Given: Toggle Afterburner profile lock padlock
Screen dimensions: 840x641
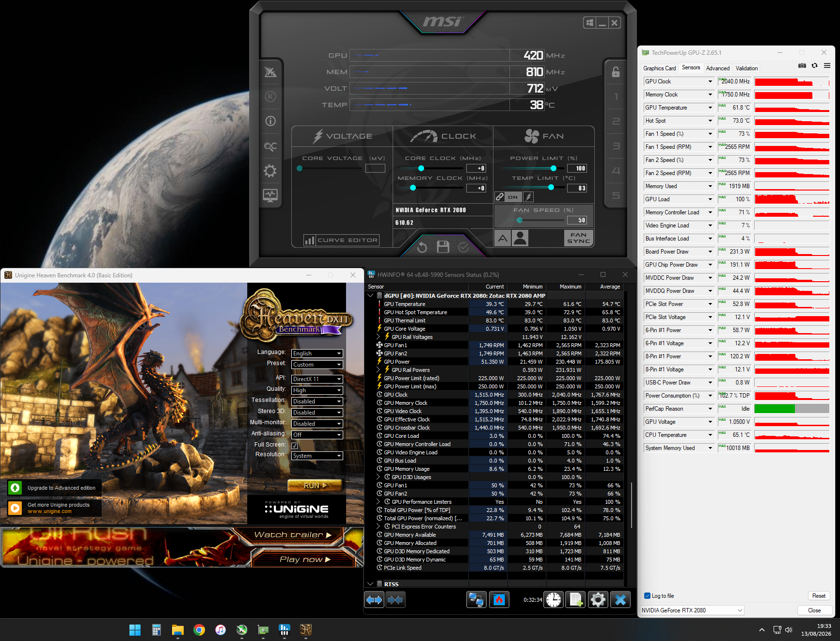Looking at the screenshot, I should pyautogui.click(x=616, y=72).
